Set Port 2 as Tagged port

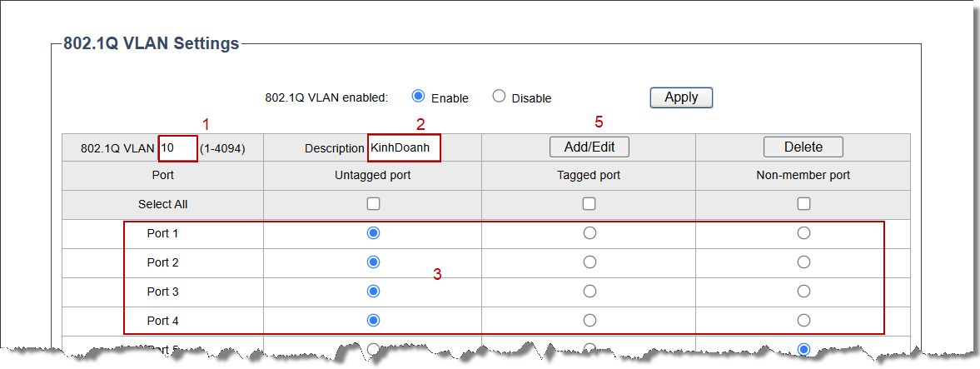(x=589, y=262)
